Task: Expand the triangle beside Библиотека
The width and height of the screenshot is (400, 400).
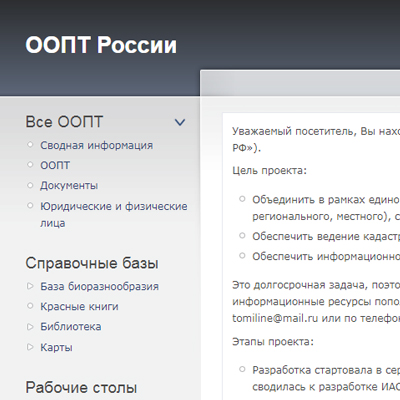Action: click(x=30, y=327)
